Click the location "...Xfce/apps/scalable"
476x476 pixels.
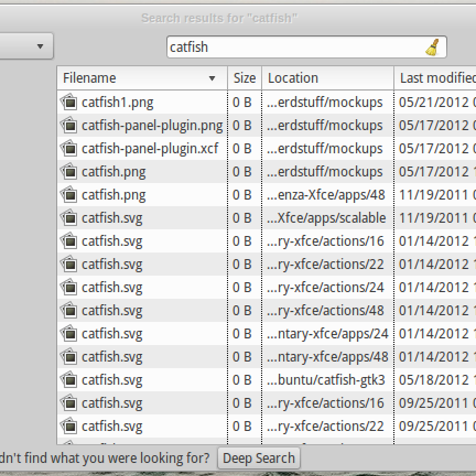[326, 218]
